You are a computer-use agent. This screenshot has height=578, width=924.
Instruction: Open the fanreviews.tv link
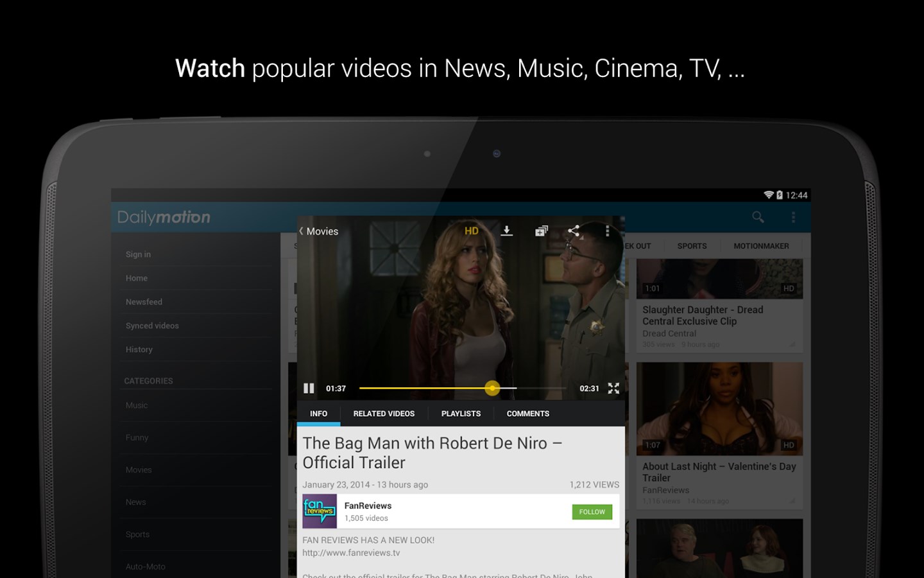coord(351,553)
